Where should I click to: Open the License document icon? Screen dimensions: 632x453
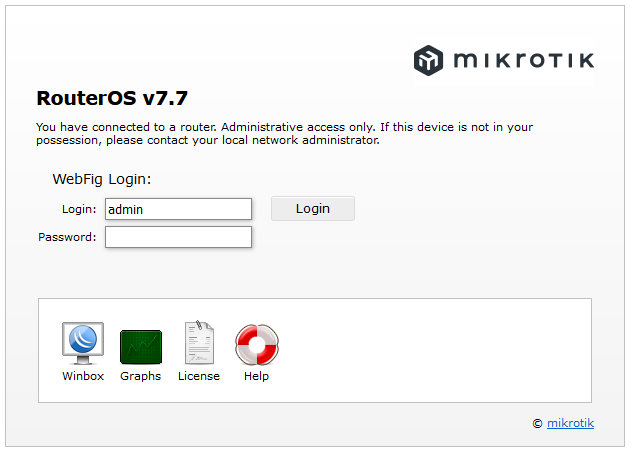click(x=199, y=343)
